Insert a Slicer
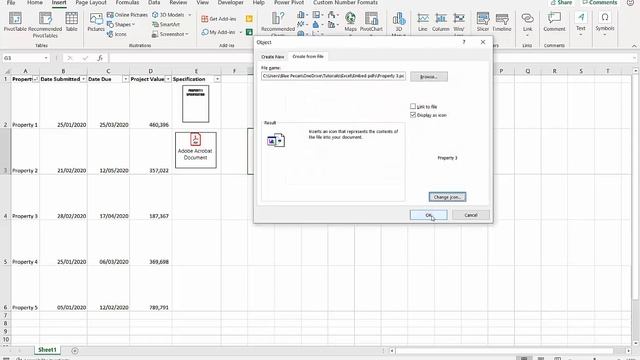The image size is (640, 360). [483, 22]
